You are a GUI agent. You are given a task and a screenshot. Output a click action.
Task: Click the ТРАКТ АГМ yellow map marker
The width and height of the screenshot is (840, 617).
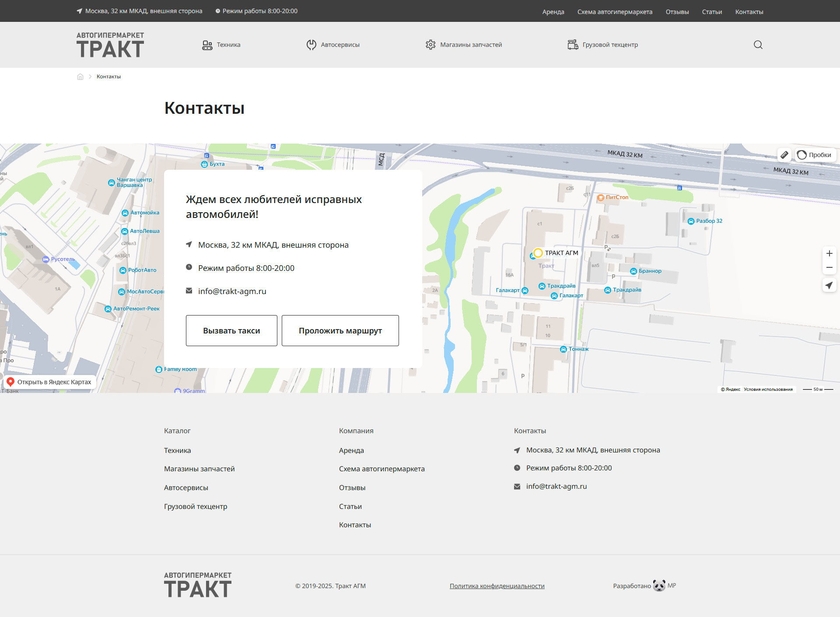(x=538, y=253)
